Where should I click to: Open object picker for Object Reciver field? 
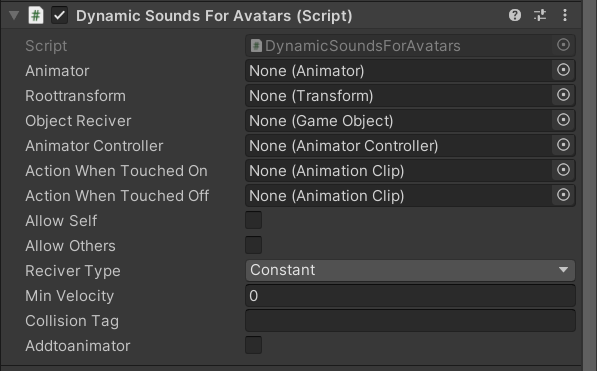point(563,120)
